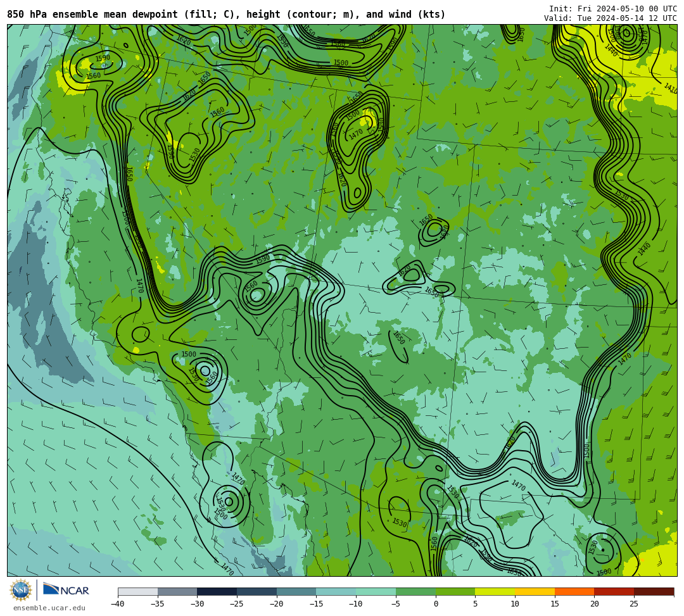Pick the orange 15 to 20 colorbar swatch
This screenshot has height=616, width=684.
(574, 591)
